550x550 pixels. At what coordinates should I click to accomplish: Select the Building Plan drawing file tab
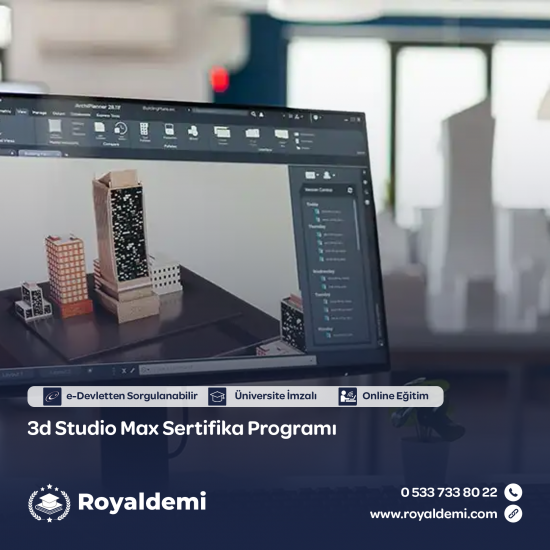(x=40, y=154)
